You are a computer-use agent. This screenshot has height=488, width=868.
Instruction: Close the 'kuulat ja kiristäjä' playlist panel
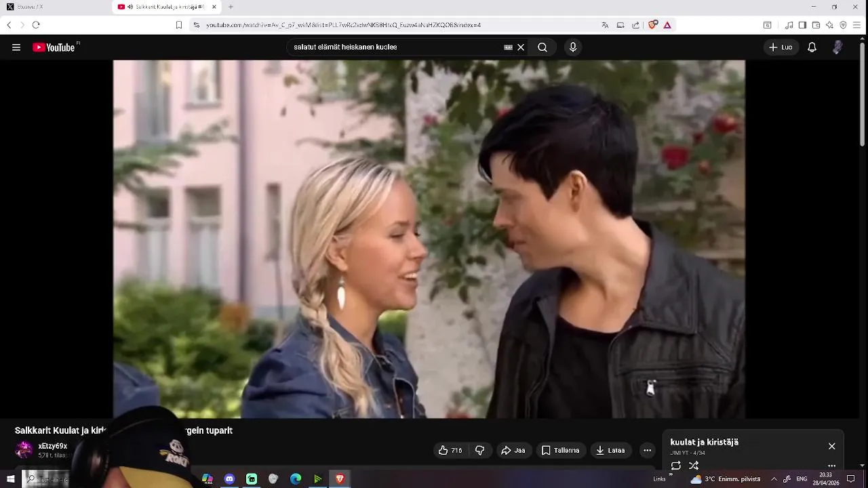pyautogui.click(x=832, y=446)
